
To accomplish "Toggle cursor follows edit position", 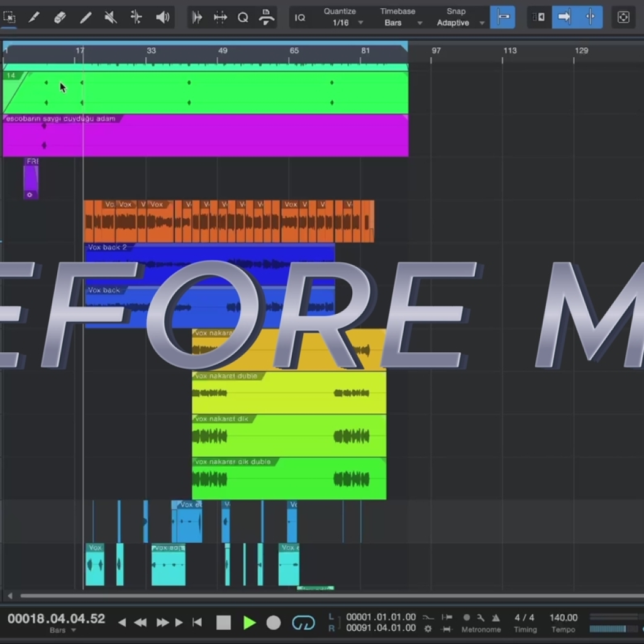I will point(590,17).
